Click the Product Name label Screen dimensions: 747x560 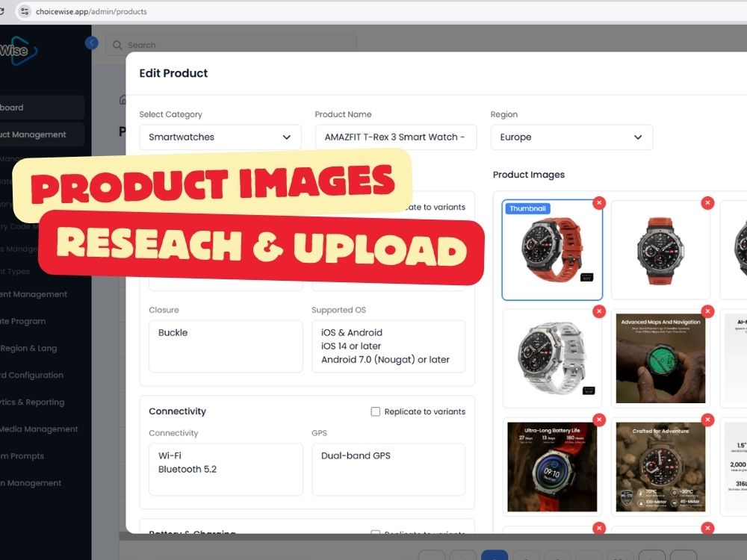343,114
